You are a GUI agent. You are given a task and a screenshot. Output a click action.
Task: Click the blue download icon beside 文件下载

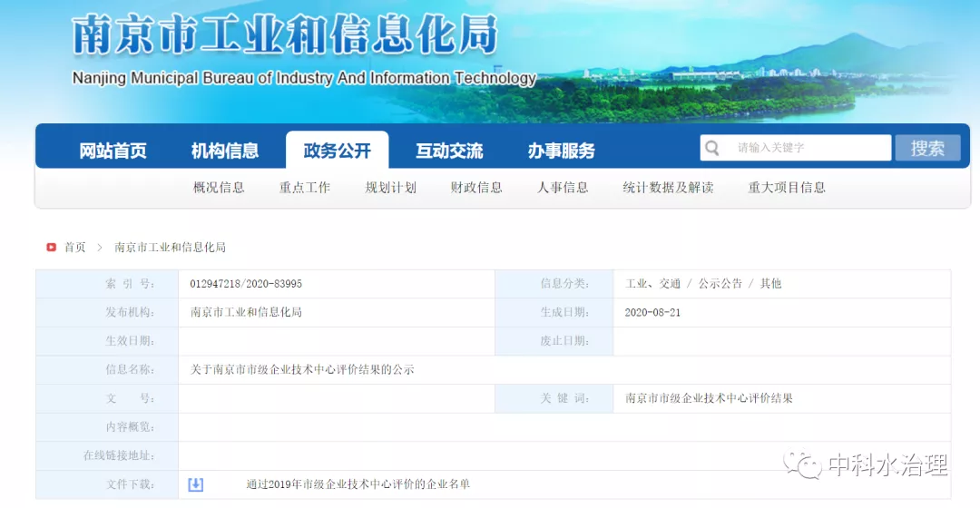pyautogui.click(x=195, y=484)
